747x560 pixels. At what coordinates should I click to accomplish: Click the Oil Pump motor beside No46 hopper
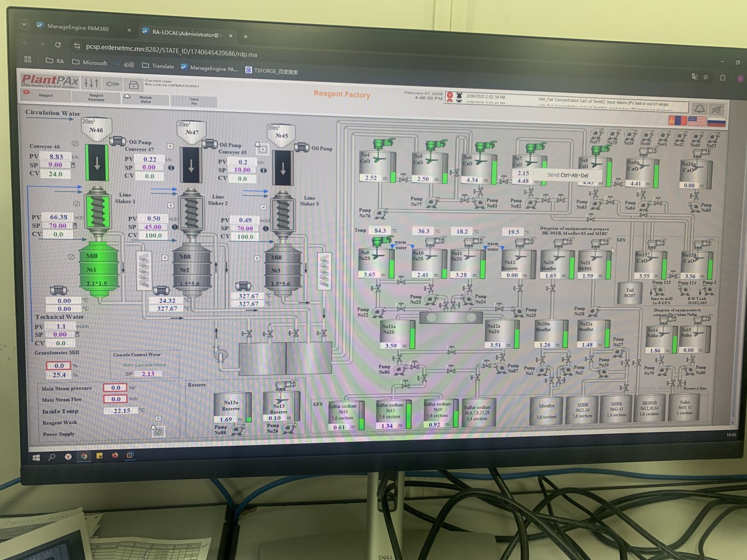(x=117, y=141)
